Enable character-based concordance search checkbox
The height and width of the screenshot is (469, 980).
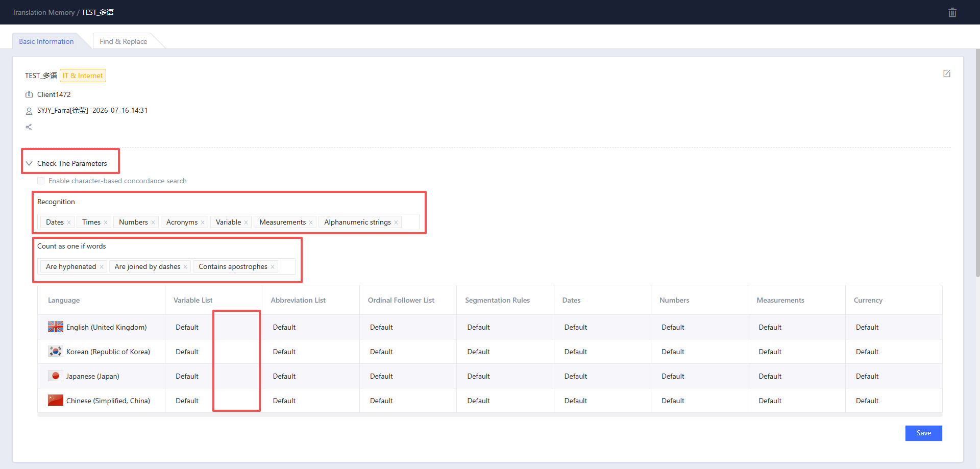coord(41,181)
